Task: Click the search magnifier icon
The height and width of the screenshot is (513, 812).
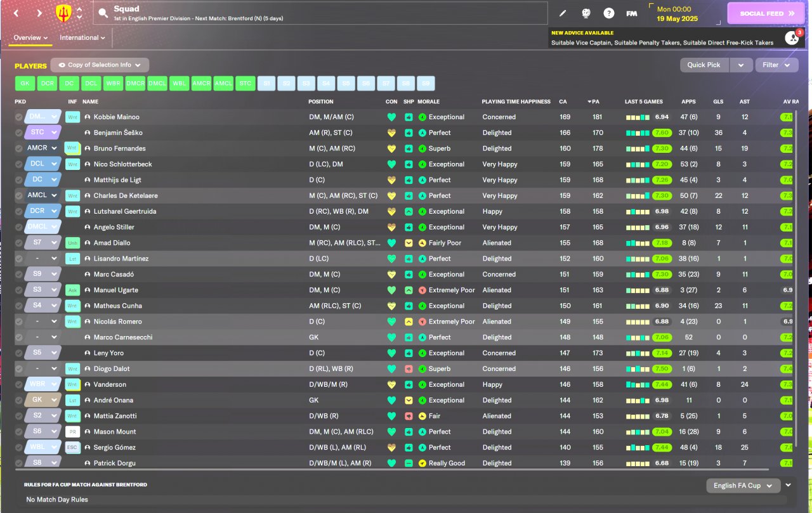Action: [103, 13]
